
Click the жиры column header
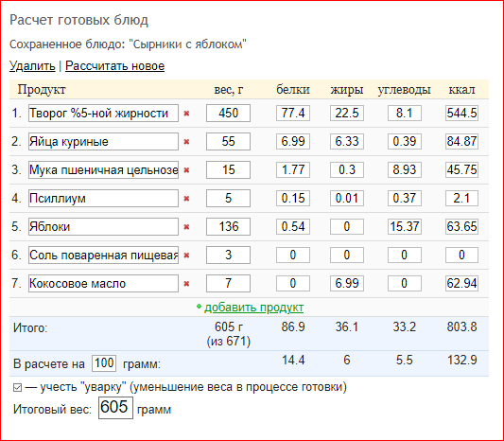(347, 90)
